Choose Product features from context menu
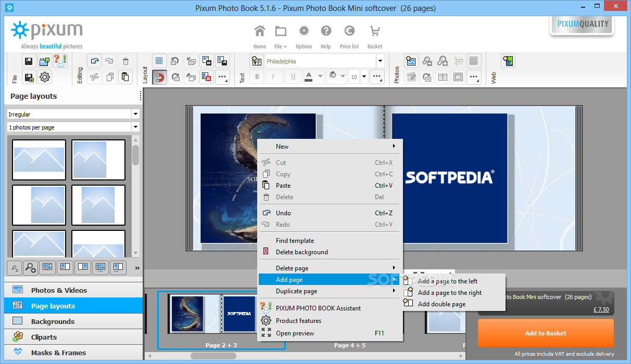 pyautogui.click(x=330, y=321)
